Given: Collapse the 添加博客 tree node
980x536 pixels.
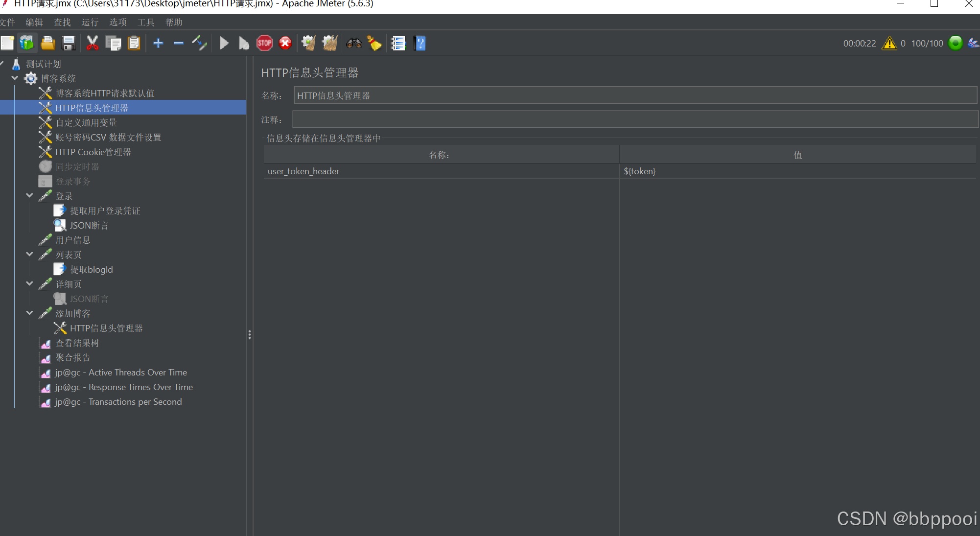Looking at the screenshot, I should click(29, 313).
